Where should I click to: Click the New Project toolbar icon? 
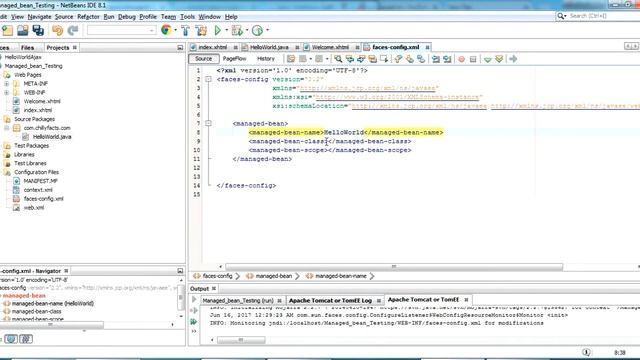[7, 30]
